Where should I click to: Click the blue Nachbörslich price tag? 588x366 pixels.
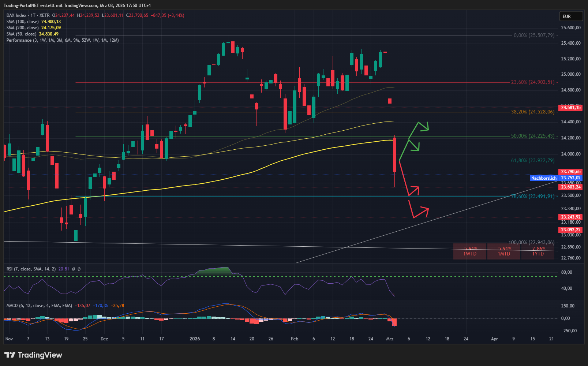(543, 178)
